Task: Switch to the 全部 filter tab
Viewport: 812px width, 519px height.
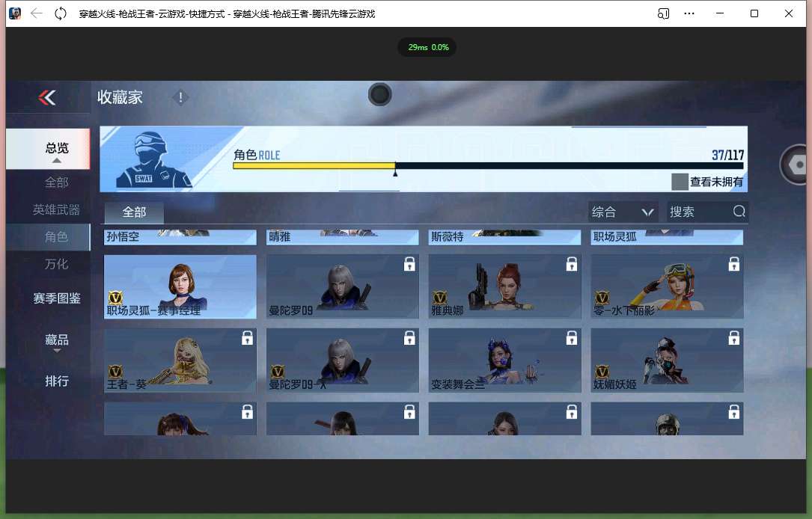Action: tap(134, 212)
